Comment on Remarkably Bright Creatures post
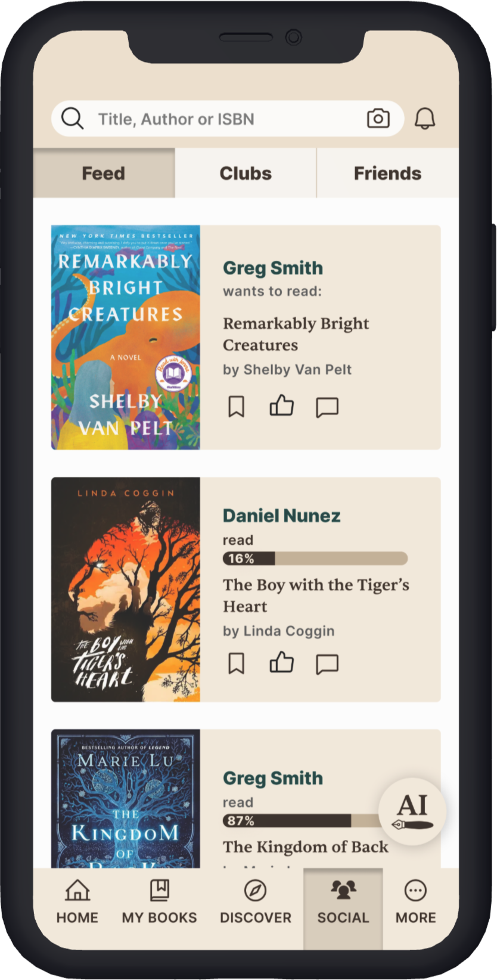The image size is (497, 980). (x=327, y=407)
